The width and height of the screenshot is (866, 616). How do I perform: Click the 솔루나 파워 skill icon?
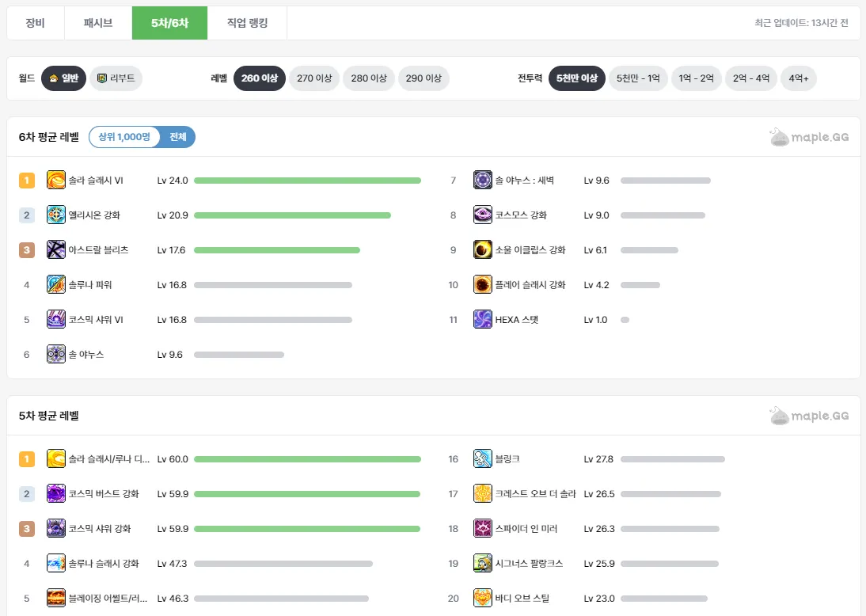pos(55,284)
